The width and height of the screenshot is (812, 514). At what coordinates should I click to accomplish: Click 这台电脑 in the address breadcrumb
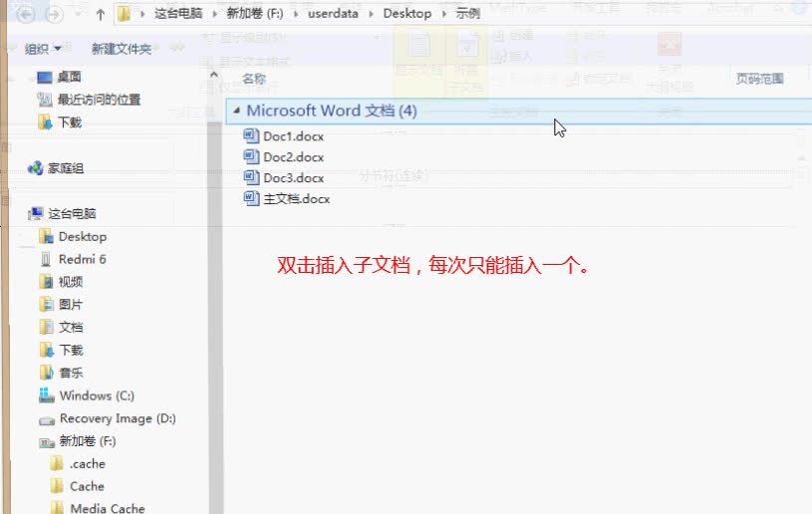point(178,14)
